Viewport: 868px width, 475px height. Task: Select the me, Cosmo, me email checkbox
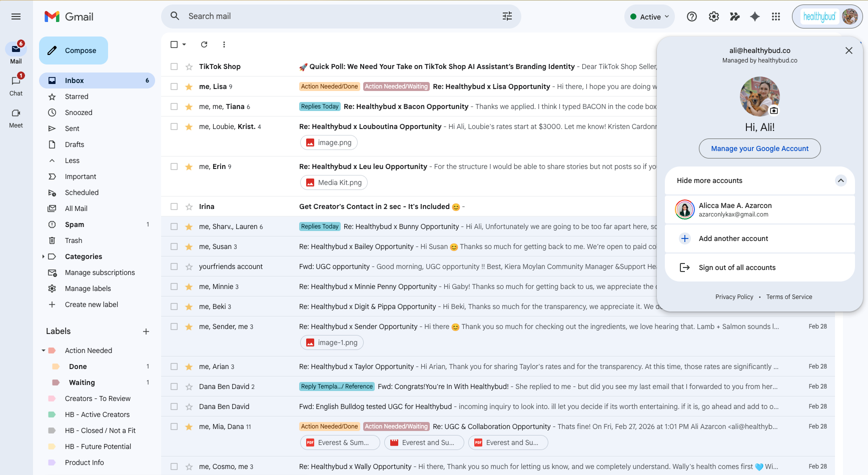point(174,466)
